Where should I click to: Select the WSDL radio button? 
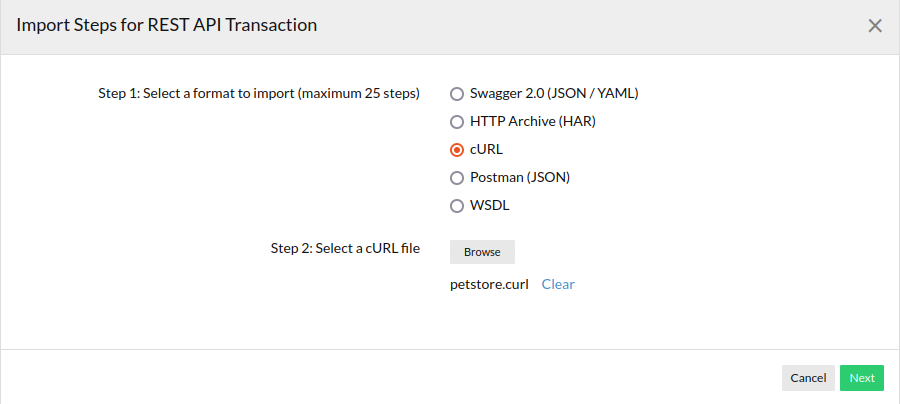pyautogui.click(x=457, y=206)
